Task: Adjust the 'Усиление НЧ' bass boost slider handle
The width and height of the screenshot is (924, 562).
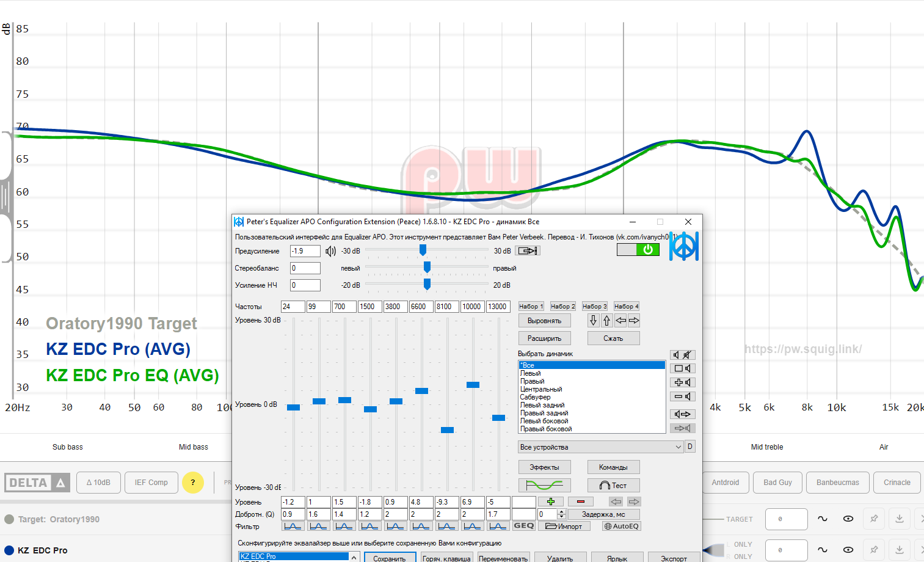Action: 427,285
